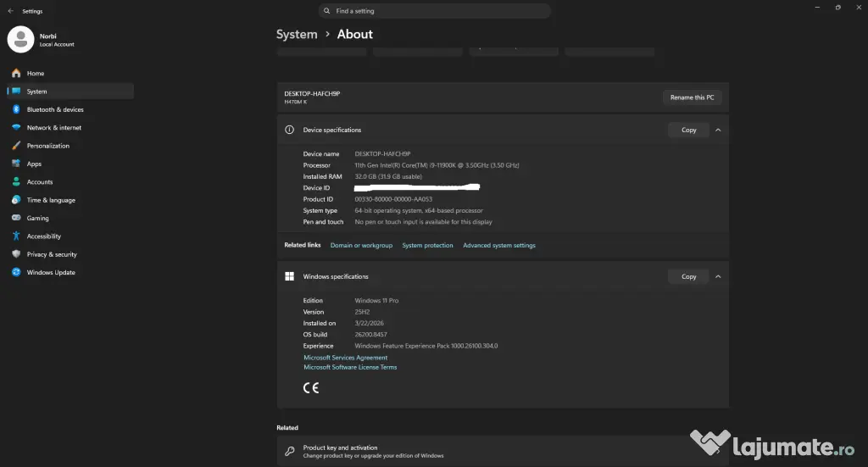Click the DESKTOP-HAFCH9P name in top card
The image size is (868, 467).
coord(312,93)
